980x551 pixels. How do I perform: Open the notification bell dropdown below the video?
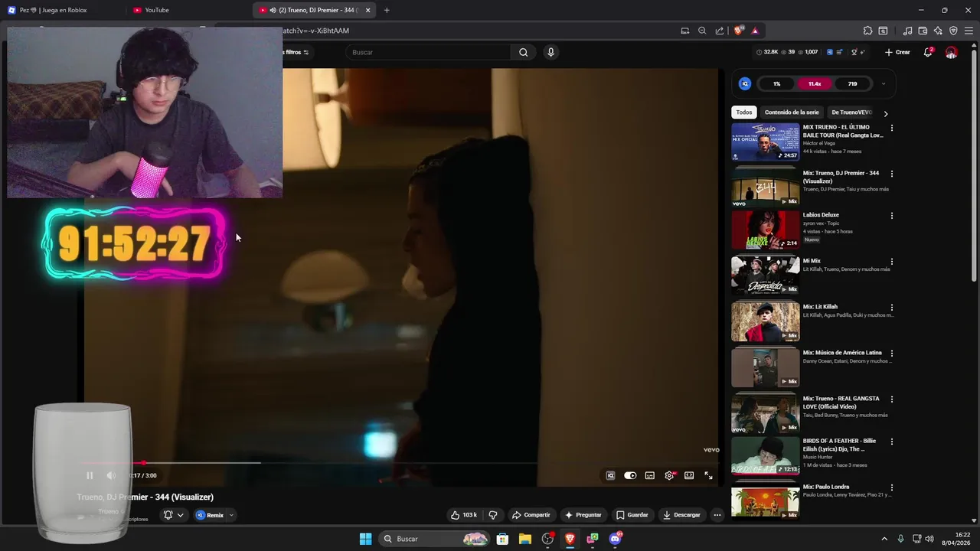point(174,515)
